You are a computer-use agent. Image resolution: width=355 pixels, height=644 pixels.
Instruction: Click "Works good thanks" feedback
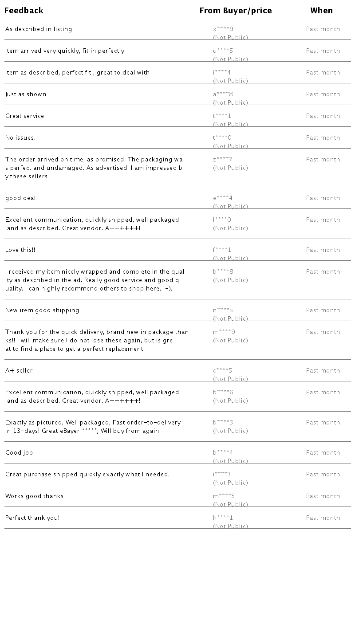tap(35, 496)
